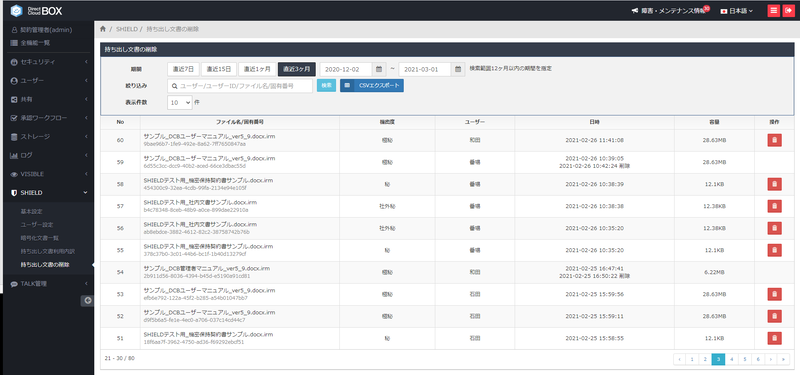Screen dimensions: 800x375
Task: Click the home breadcrumb icon
Action: (103, 29)
